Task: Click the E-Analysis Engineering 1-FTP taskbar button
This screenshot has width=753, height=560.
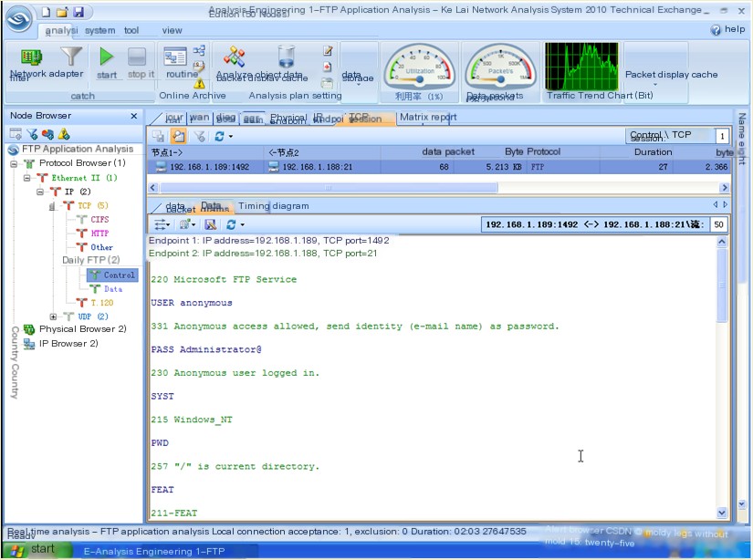Action: (153, 552)
